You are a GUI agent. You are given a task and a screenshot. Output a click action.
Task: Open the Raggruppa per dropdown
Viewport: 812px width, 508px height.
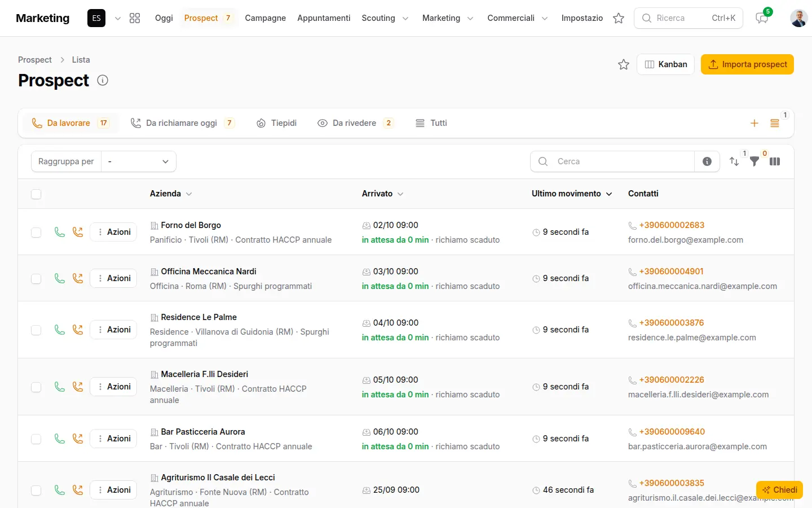[139, 161]
